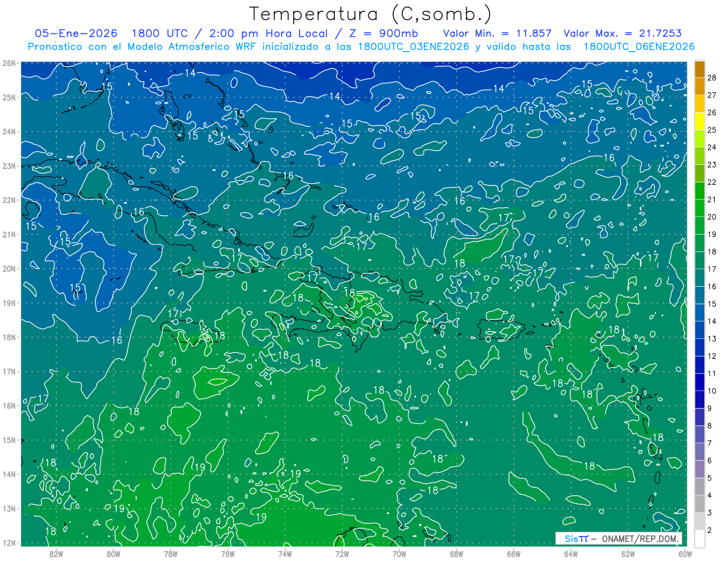This screenshot has width=728, height=562.
Task: Click the 9 label on the color scale
Action: point(710,409)
